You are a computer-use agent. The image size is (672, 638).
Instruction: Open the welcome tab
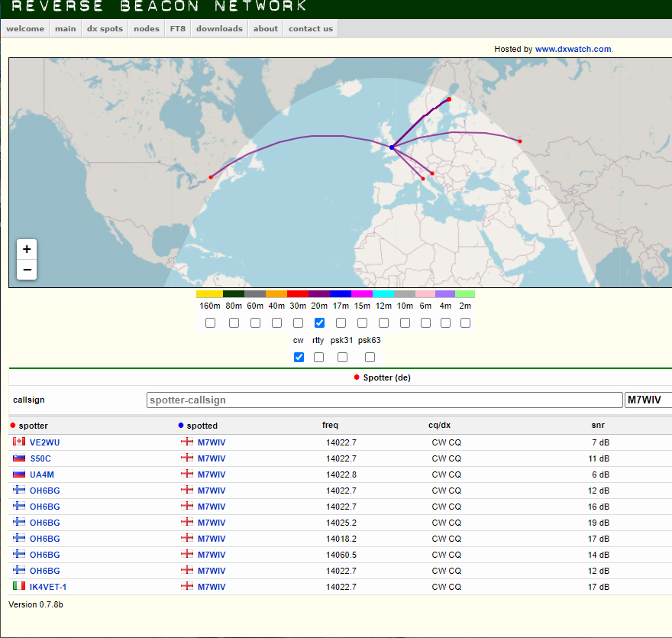25,29
